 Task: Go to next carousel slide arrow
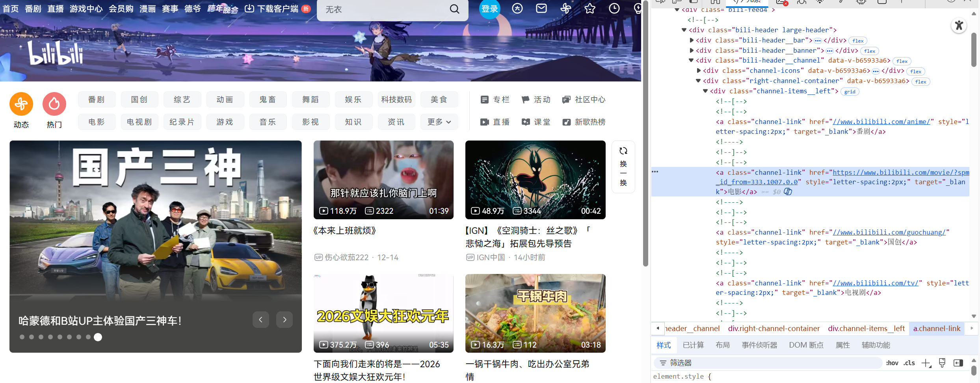[285, 320]
